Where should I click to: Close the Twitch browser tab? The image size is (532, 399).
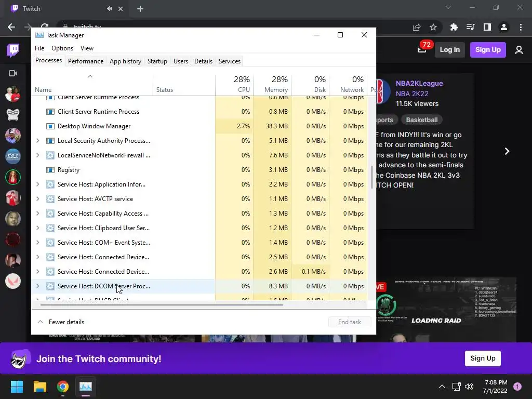pyautogui.click(x=121, y=9)
